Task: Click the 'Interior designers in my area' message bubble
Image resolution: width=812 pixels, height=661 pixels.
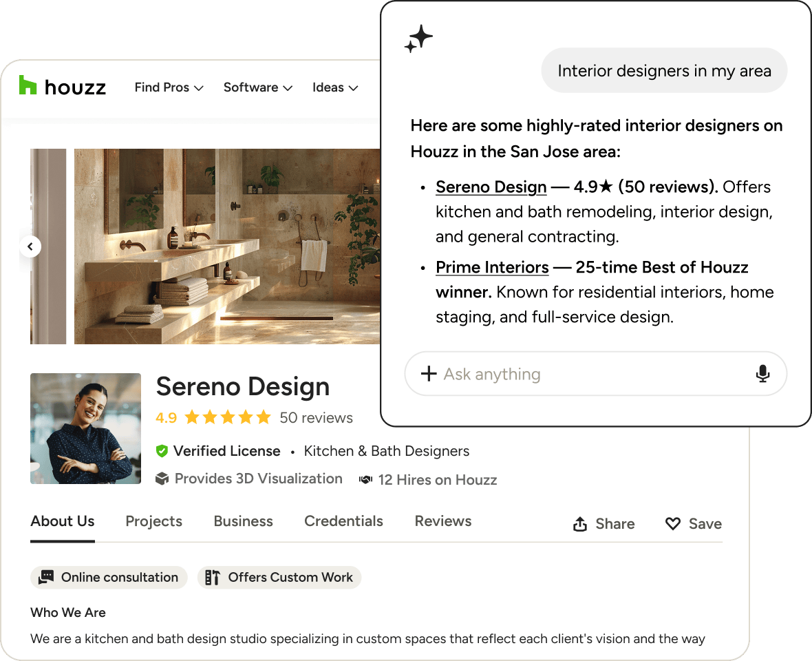Action: (x=665, y=70)
